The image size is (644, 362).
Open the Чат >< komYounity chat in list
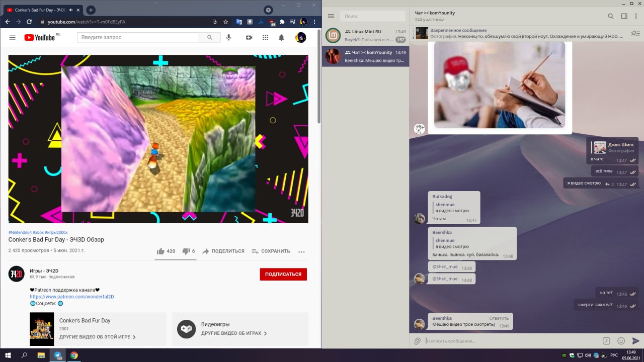tap(365, 56)
